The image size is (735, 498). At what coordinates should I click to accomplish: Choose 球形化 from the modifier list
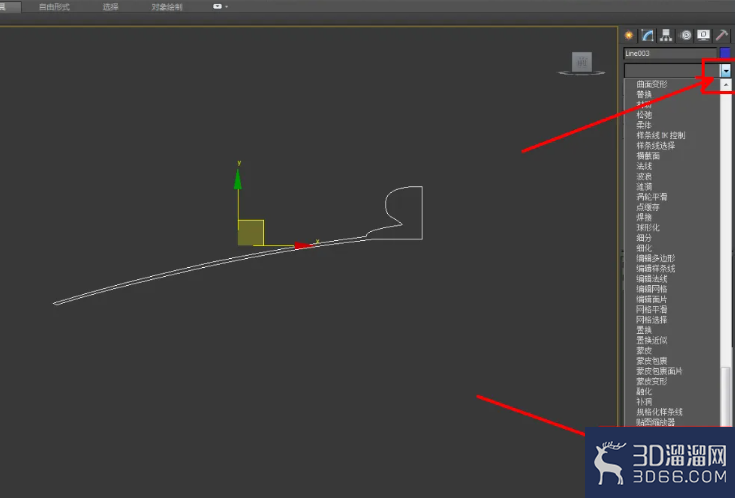pos(648,228)
